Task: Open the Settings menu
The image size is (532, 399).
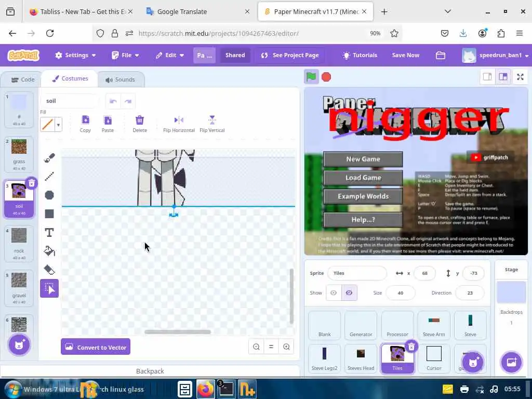Action: [x=75, y=55]
